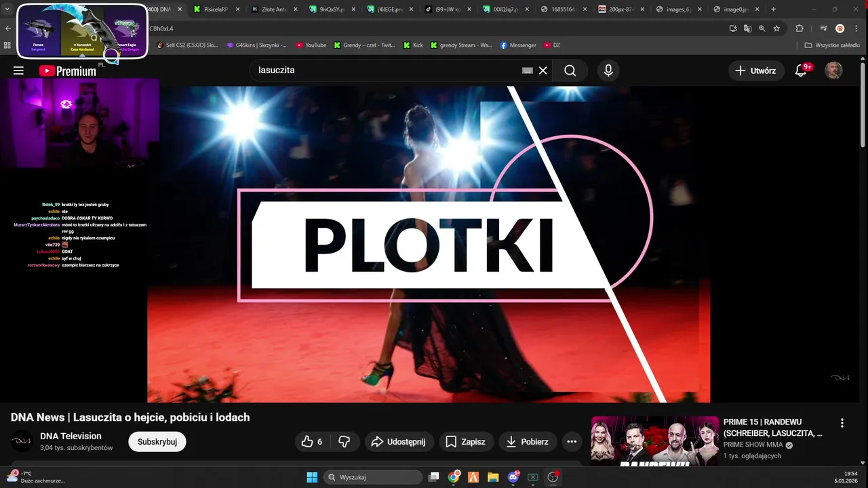Viewport: 868px width, 488px height.
Task: Open Grendy – czat Twitch bookmark
Action: [x=365, y=45]
